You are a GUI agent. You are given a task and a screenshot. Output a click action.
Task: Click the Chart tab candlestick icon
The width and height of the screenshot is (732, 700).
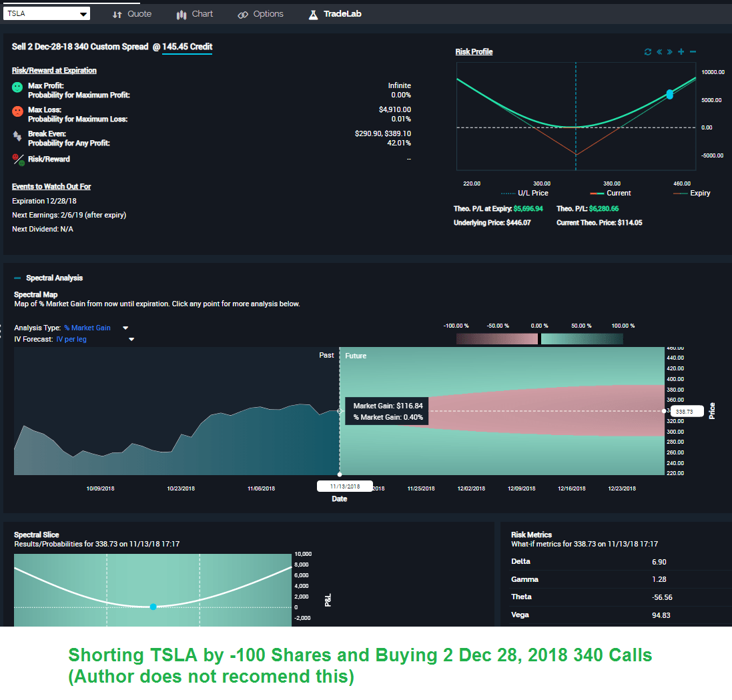[181, 15]
